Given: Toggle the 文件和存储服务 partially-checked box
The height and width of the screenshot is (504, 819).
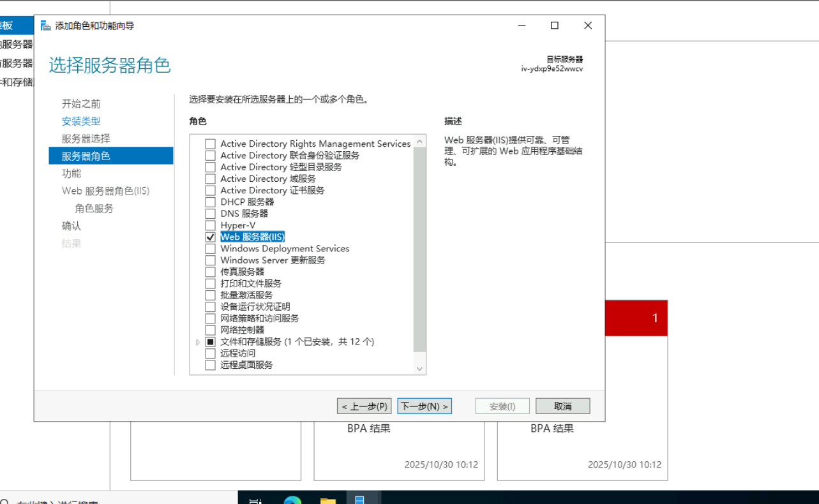Looking at the screenshot, I should pos(210,342).
